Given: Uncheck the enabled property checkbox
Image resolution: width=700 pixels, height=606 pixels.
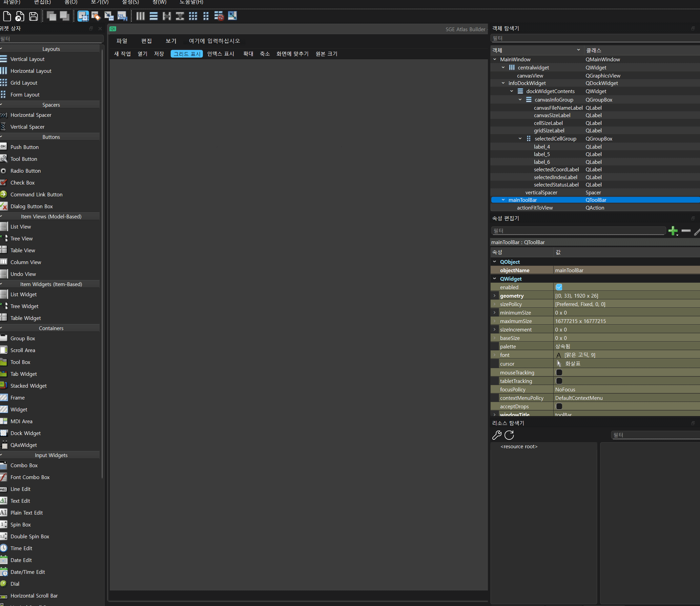Looking at the screenshot, I should click(559, 287).
